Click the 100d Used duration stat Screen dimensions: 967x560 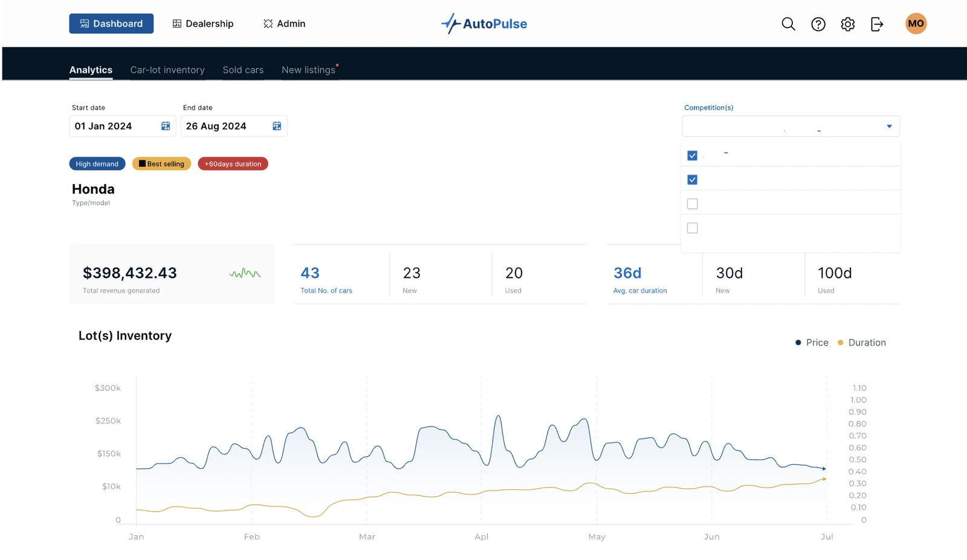[835, 280]
